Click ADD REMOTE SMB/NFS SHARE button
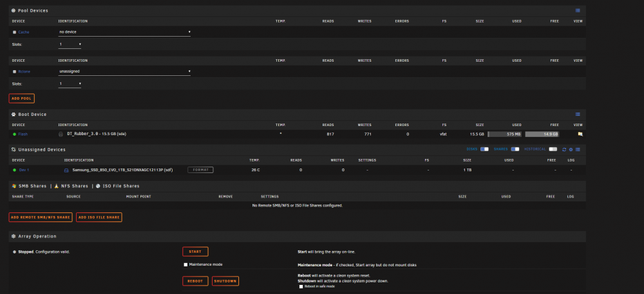Viewport: 644px width, 294px height. [41, 217]
